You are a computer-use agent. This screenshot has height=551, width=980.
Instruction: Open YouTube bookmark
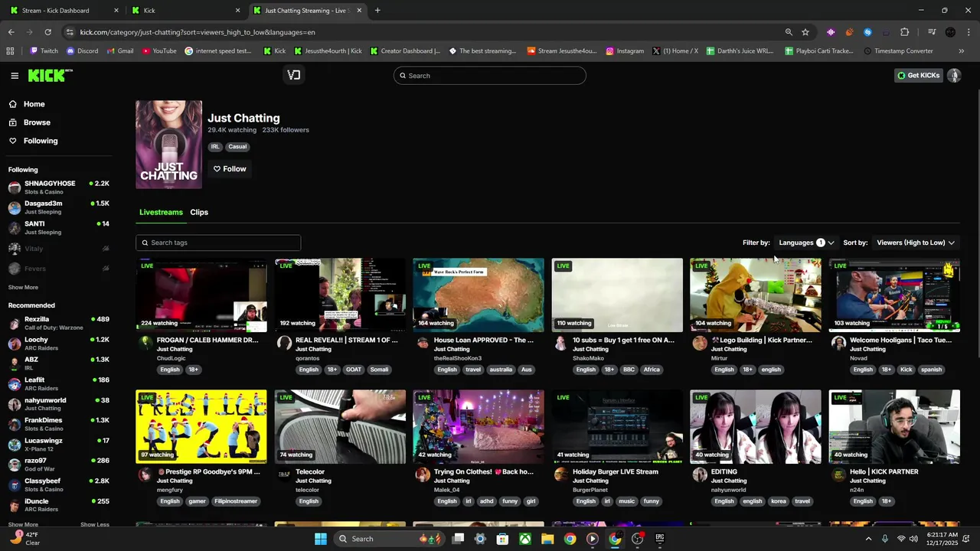[159, 51]
